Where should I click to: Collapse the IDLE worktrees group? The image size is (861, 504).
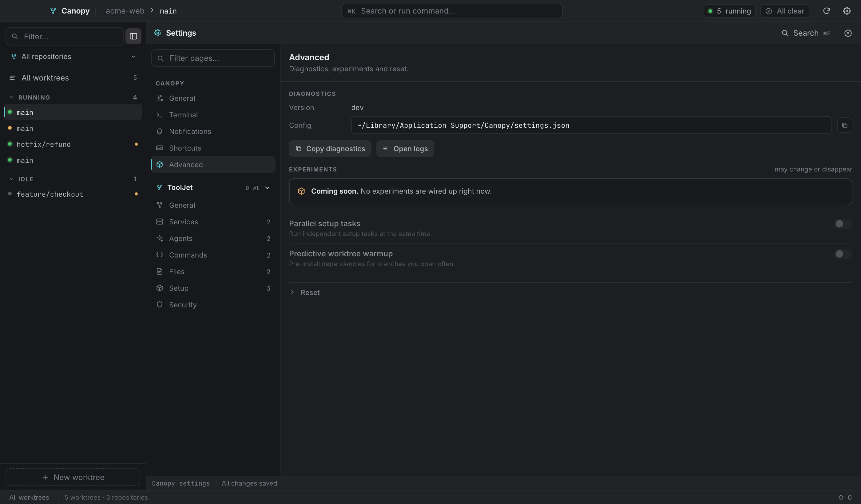[12, 179]
